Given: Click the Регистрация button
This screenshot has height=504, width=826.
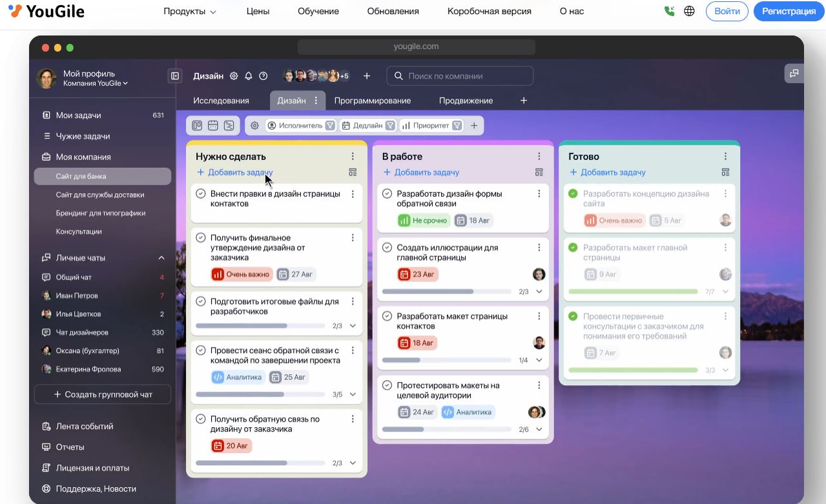Looking at the screenshot, I should [x=789, y=12].
